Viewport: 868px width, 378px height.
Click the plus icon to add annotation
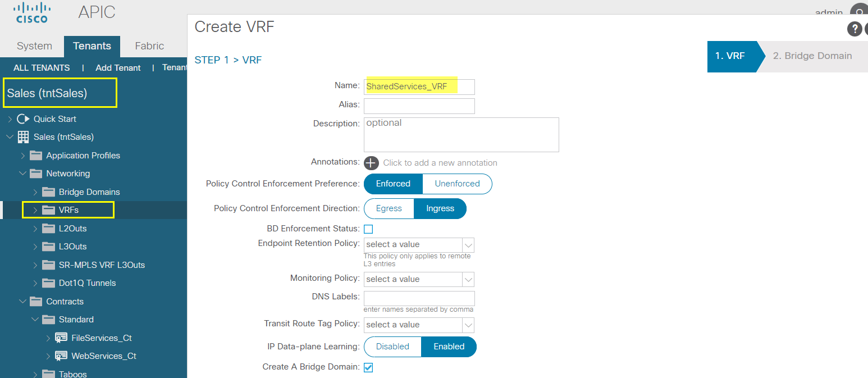click(371, 163)
